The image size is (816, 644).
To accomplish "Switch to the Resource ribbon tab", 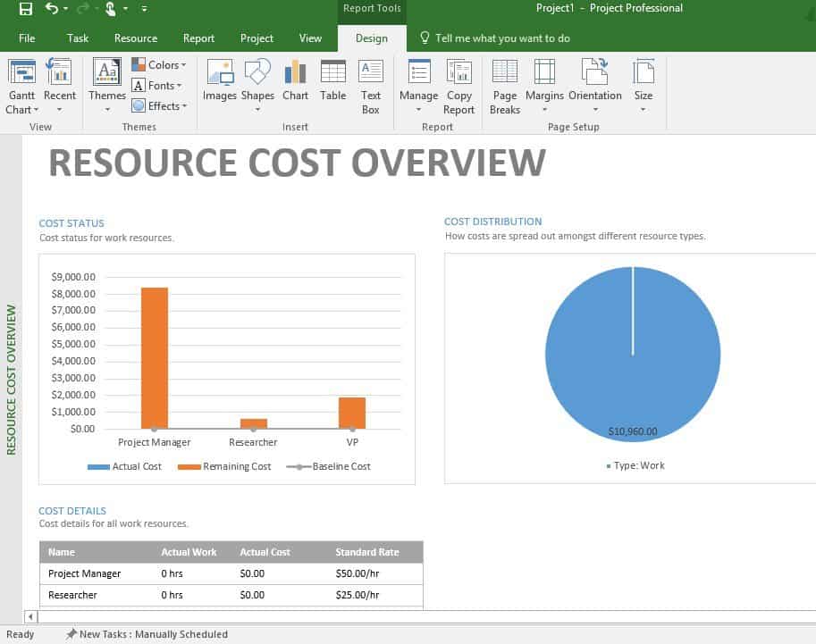I will (136, 38).
